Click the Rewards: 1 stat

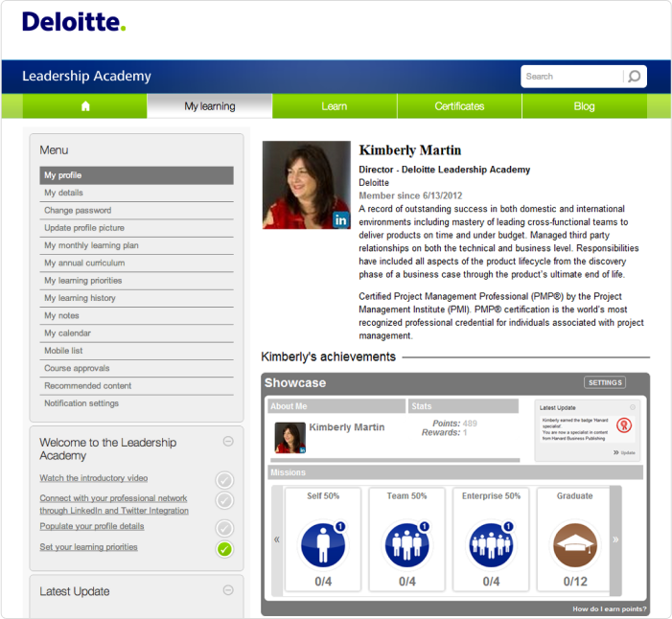[x=445, y=433]
